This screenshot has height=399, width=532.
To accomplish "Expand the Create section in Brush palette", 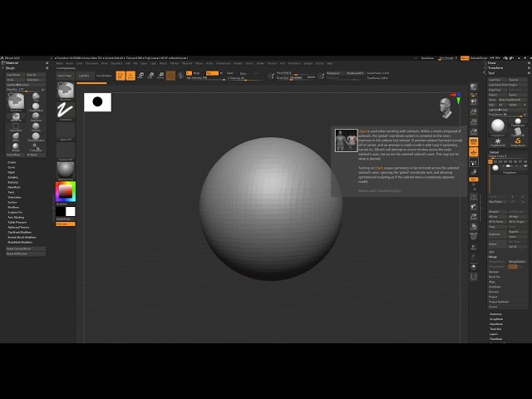I will coord(12,162).
